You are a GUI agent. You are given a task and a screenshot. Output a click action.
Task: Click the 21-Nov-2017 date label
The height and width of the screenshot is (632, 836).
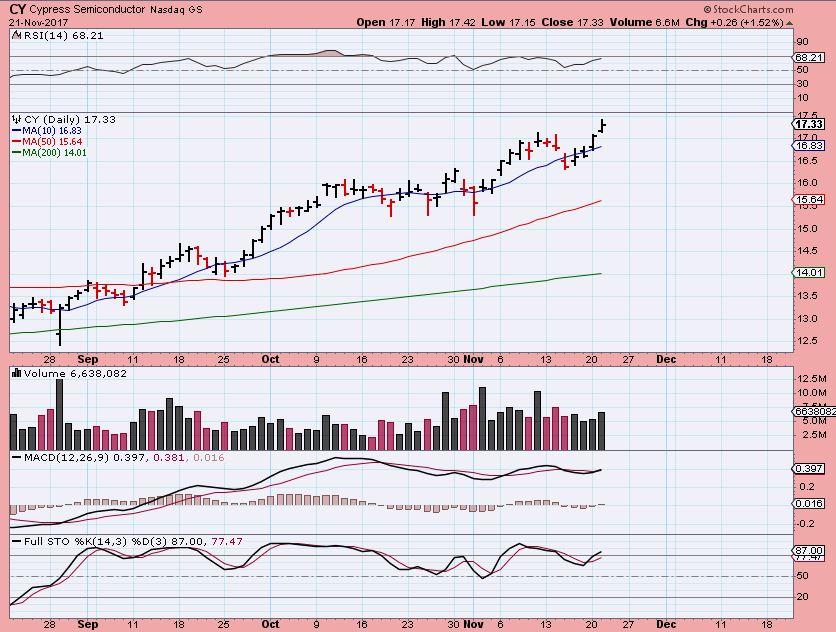click(38, 22)
